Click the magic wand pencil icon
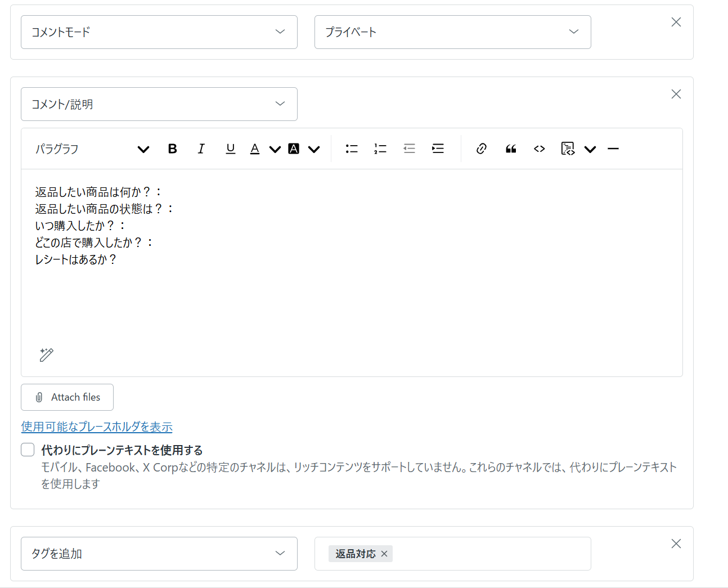This screenshot has width=728, height=588. tap(47, 354)
